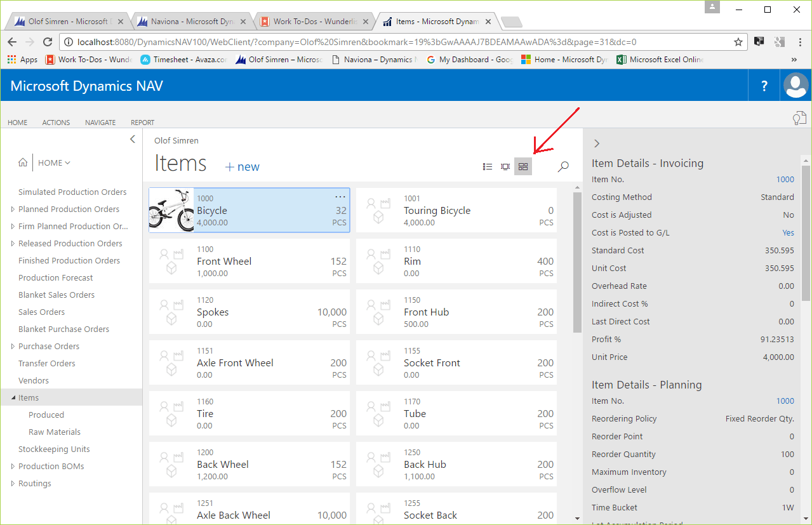Open the search magnifier in Items
Screen dimensions: 812x525
[563, 167]
